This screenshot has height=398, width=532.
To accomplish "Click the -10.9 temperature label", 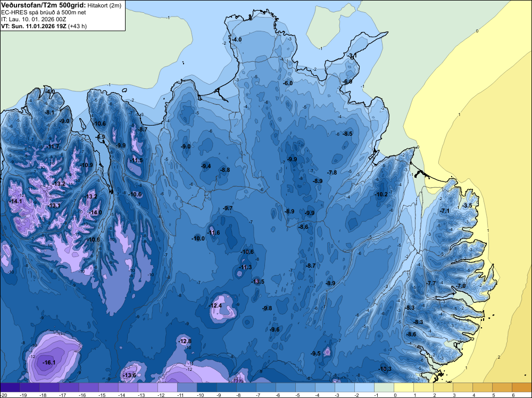I will [87, 165].
